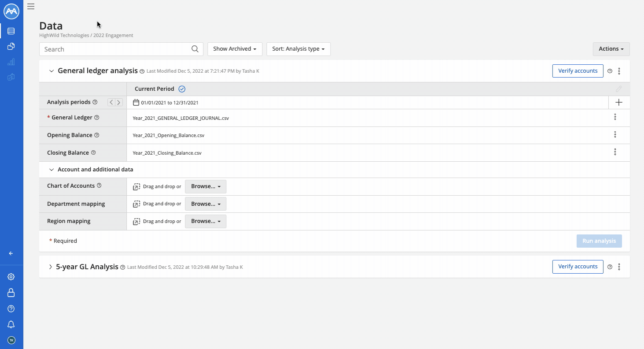Open Browse dropdown for Department mapping
Viewport: 644px width, 349px height.
point(206,204)
